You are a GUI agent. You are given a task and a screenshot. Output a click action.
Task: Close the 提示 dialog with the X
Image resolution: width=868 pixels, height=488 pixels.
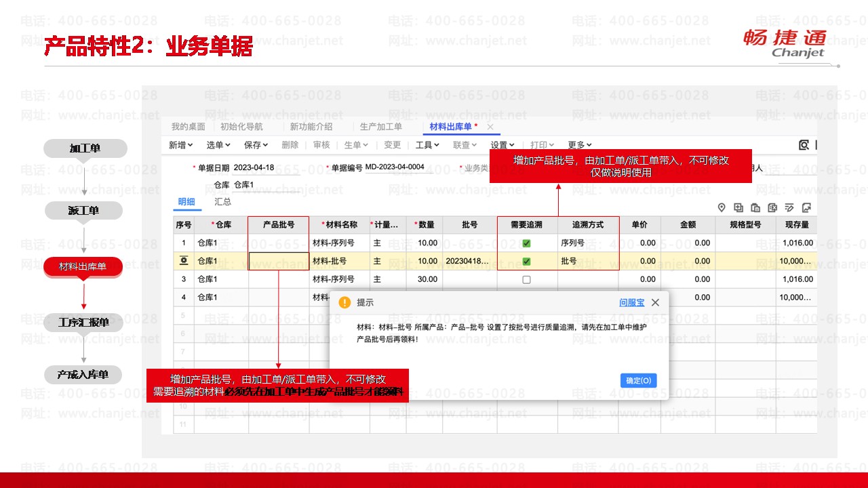[x=655, y=302]
